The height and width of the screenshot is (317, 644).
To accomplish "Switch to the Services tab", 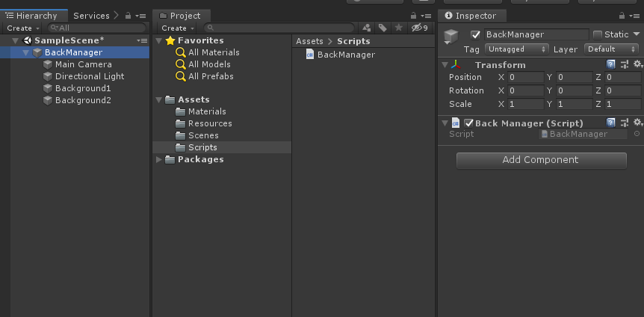I will coord(91,16).
